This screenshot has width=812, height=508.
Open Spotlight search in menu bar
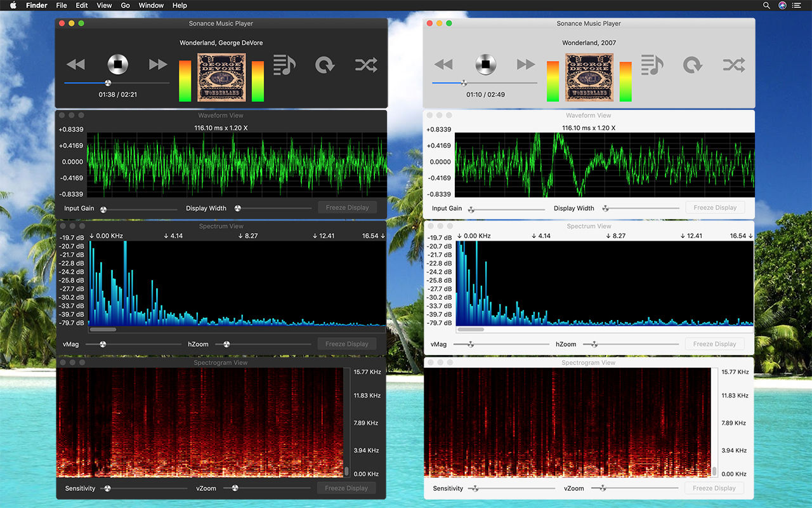pyautogui.click(x=766, y=5)
